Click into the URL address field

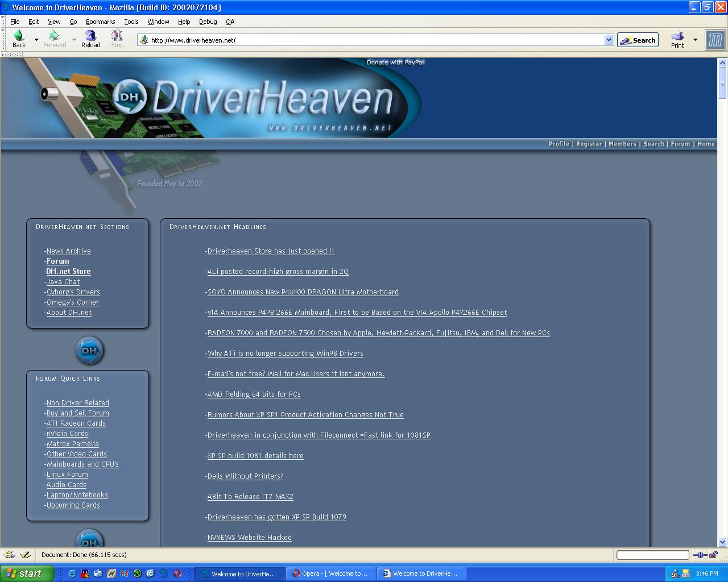click(x=375, y=40)
